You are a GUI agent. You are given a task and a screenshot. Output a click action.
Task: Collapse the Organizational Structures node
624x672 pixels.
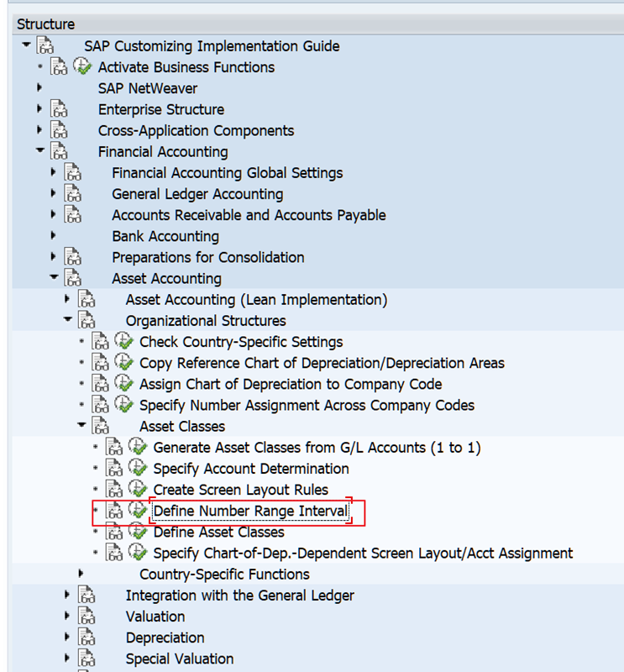coord(68,319)
